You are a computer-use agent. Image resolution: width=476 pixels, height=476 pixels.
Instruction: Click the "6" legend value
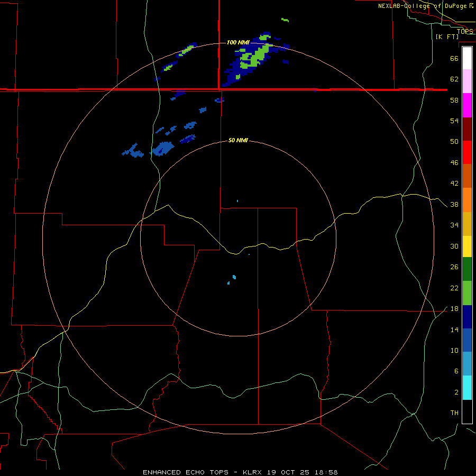(456, 371)
